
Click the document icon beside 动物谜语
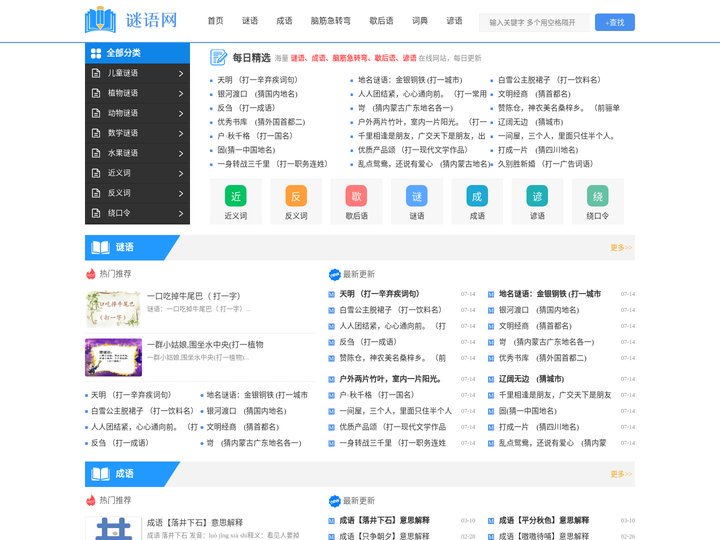click(96, 113)
